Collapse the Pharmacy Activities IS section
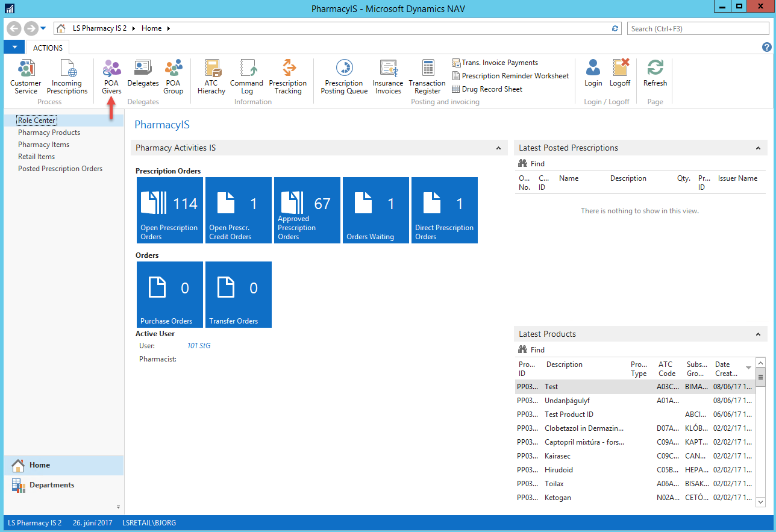This screenshot has height=532, width=776. click(498, 148)
